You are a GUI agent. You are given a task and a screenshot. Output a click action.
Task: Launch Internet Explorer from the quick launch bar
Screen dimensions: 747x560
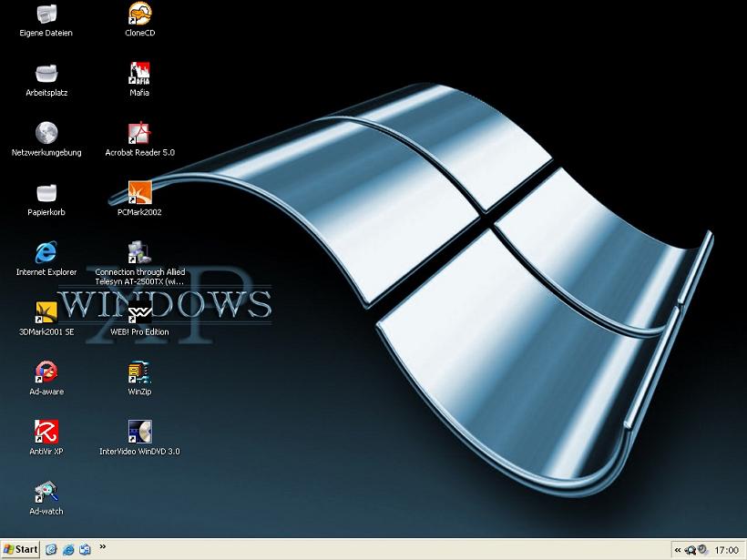(68, 549)
